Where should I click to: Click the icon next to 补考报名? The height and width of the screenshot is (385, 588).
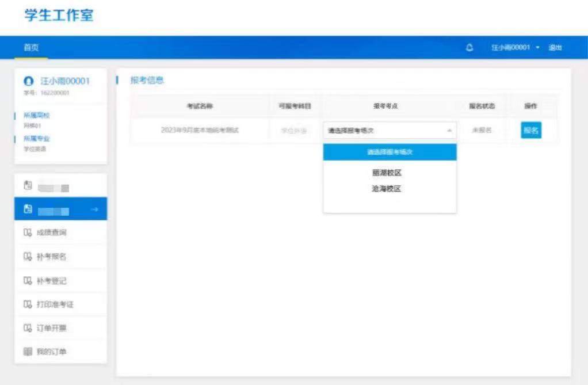click(27, 257)
